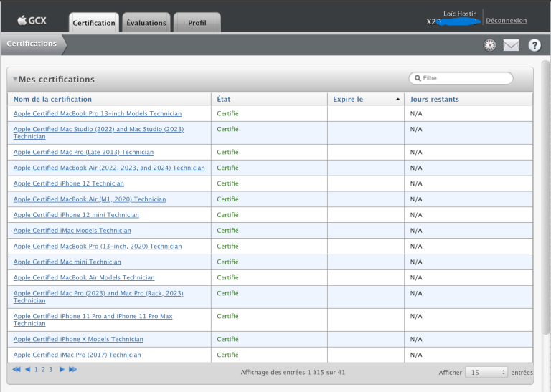Collapse the Mes certifications section triangle
The height and width of the screenshot is (392, 551).
pos(15,80)
